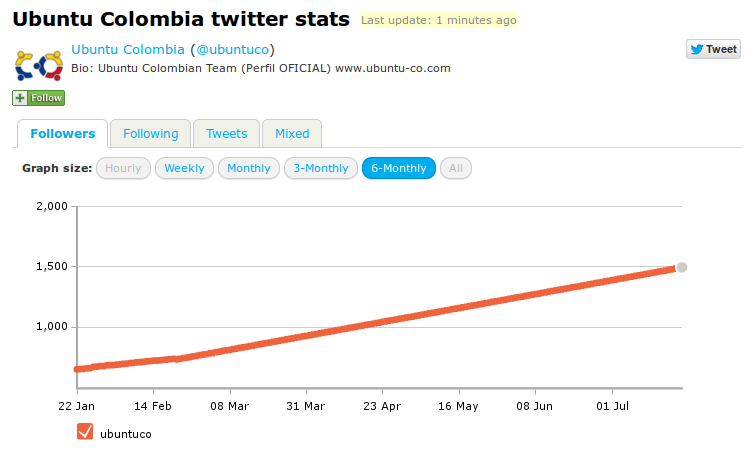Image resolution: width=749 pixels, height=455 pixels.
Task: Click the orange follower line start point
Action: [x=77, y=369]
